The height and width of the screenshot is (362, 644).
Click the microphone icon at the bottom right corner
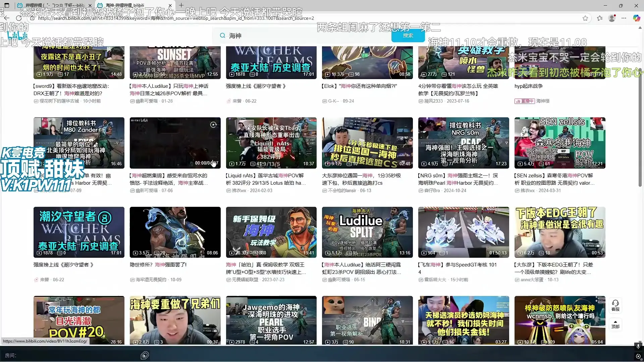638,346
